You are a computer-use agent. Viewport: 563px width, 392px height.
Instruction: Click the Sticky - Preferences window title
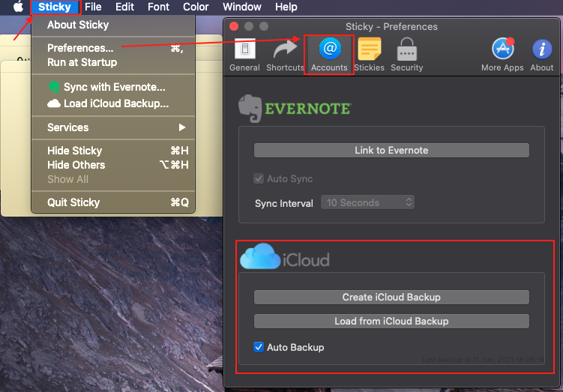391,26
